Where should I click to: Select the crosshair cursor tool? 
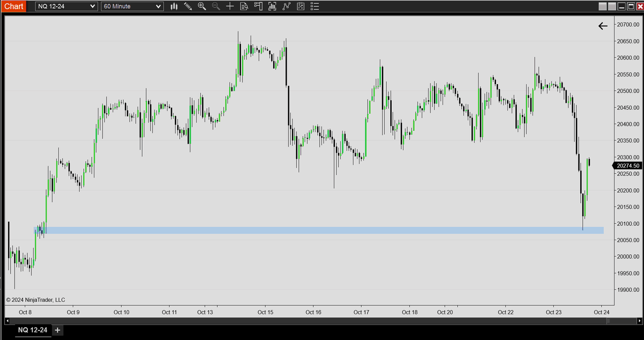coord(230,6)
